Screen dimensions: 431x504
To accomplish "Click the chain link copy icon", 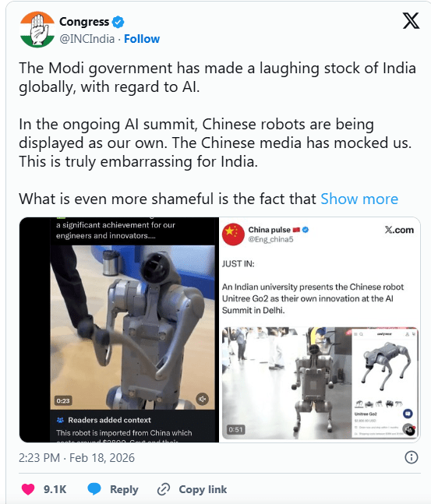I will pyautogui.click(x=164, y=489).
